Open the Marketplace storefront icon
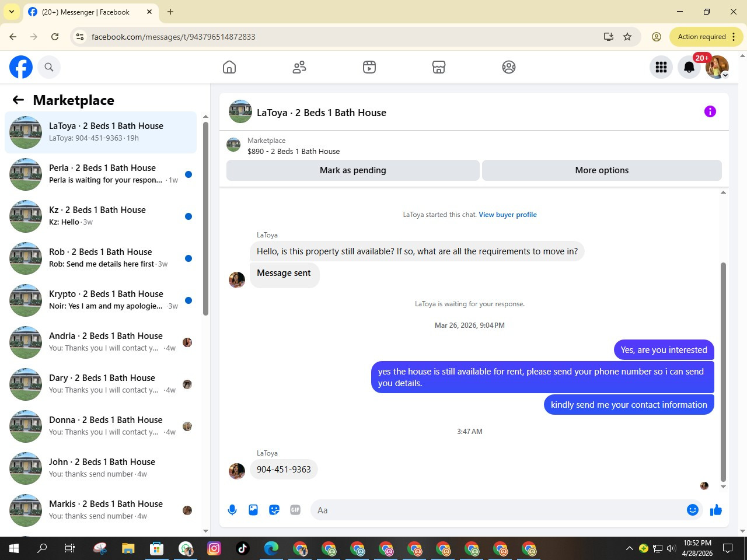 click(x=439, y=67)
